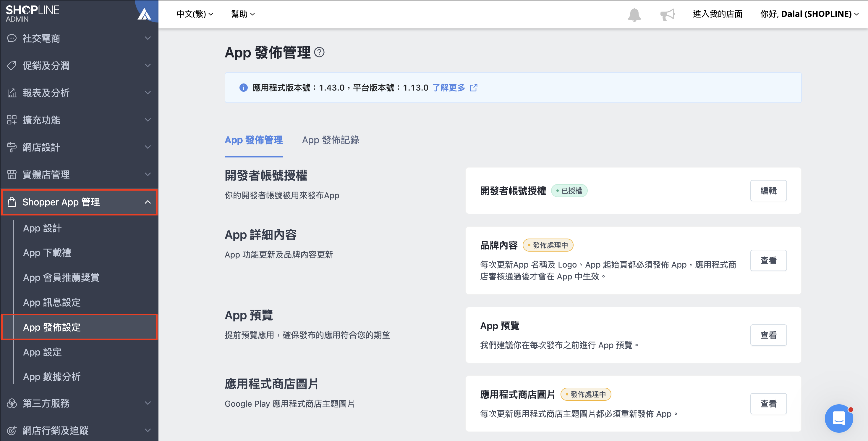Go to 進入我的店面
Viewport: 868px width, 441px height.
pos(718,14)
